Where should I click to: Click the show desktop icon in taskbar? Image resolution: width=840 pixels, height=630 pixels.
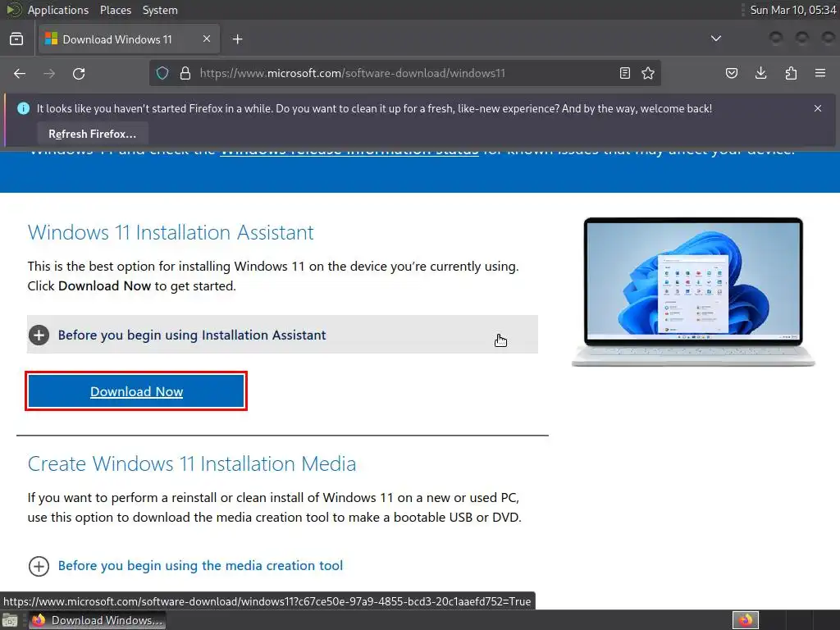pyautogui.click(x=10, y=620)
